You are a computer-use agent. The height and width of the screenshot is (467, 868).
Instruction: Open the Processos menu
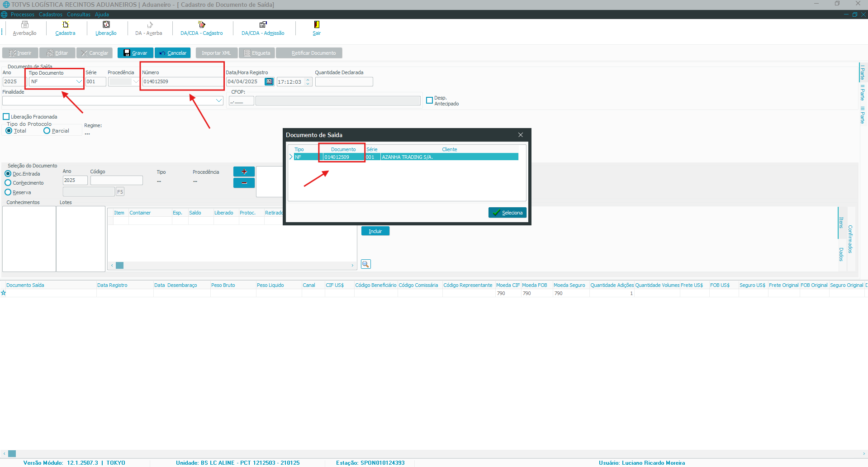(x=23, y=14)
